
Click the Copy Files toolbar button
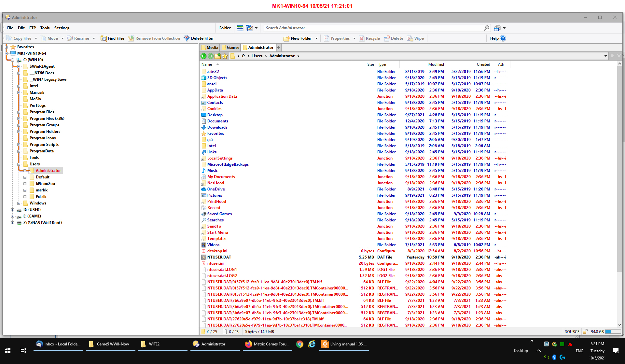[19, 38]
